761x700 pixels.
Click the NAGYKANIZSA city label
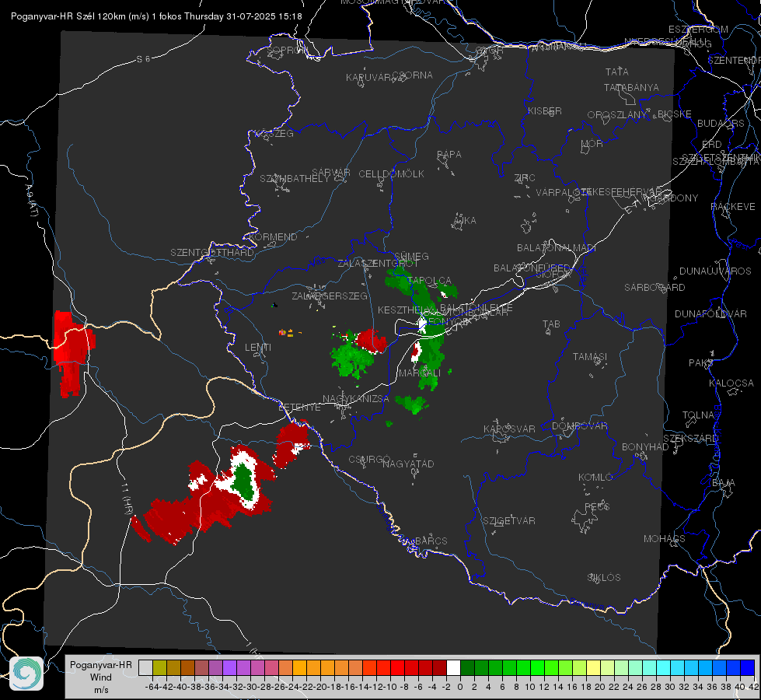tap(356, 398)
